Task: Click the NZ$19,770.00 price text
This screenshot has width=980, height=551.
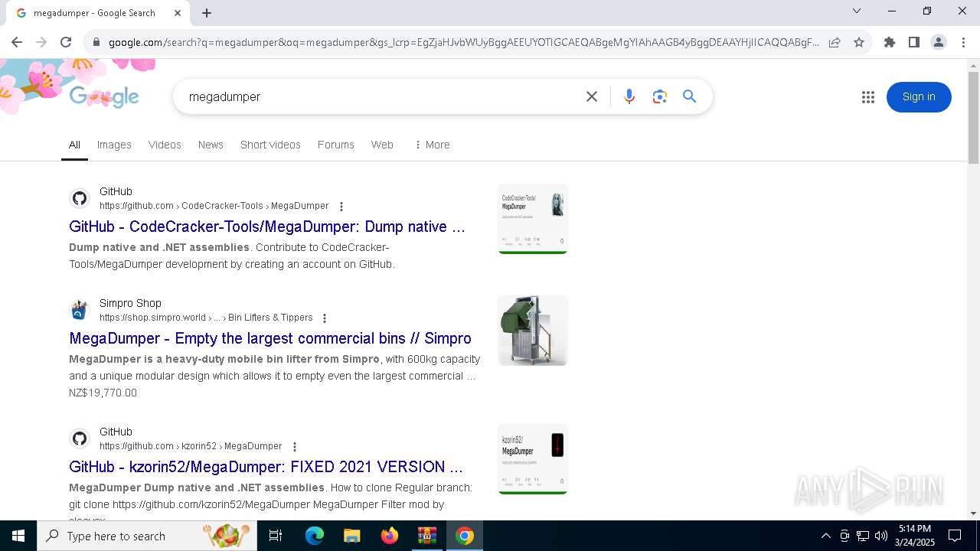Action: [x=103, y=393]
